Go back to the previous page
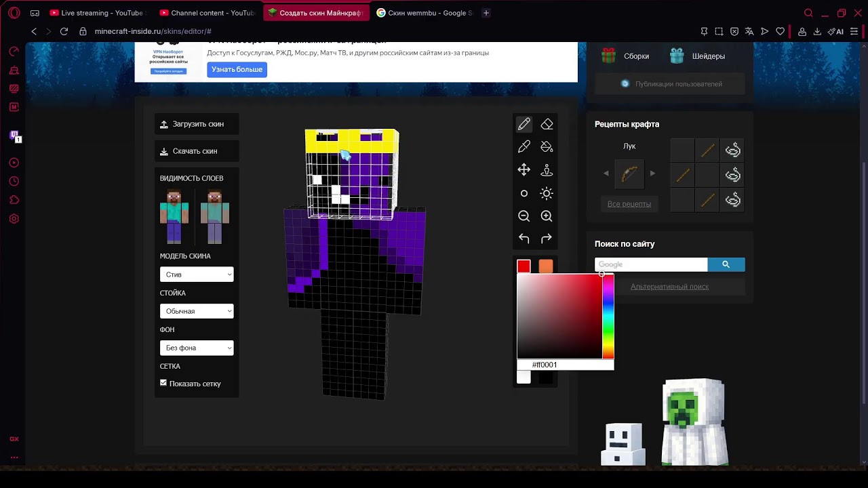The height and width of the screenshot is (488, 868). (34, 31)
